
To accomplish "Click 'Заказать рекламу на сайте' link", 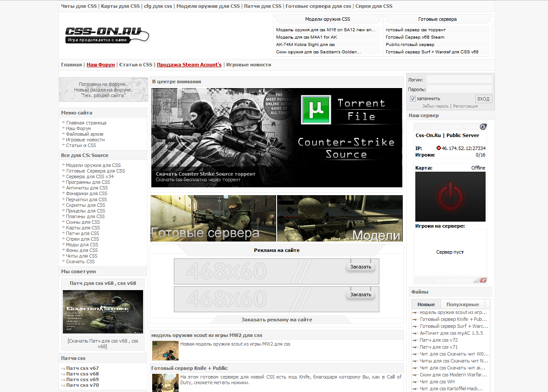I will pos(277,320).
